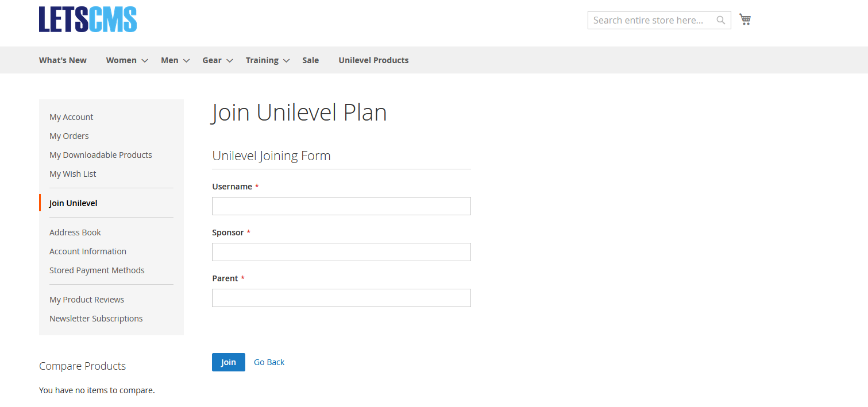The image size is (868, 407).
Task: Expand the Gear menu
Action: (x=212, y=60)
